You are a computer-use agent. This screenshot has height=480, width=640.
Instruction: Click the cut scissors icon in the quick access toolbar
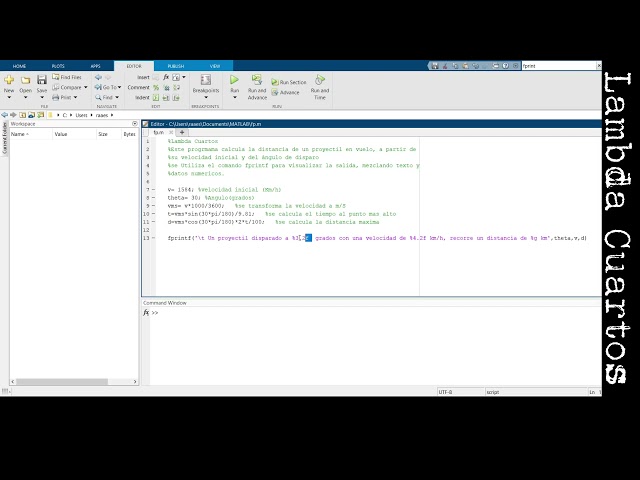[x=445, y=66]
